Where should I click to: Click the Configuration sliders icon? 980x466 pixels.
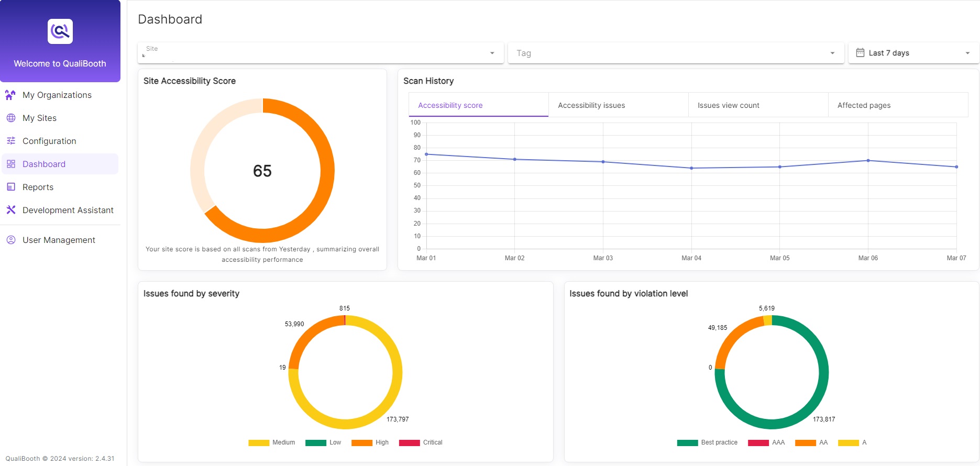(10, 141)
